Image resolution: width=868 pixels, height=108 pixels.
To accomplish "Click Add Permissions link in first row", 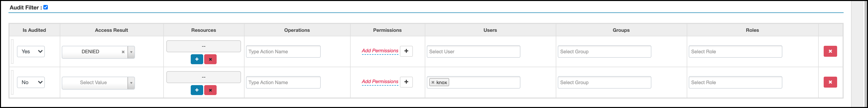I will 380,51.
